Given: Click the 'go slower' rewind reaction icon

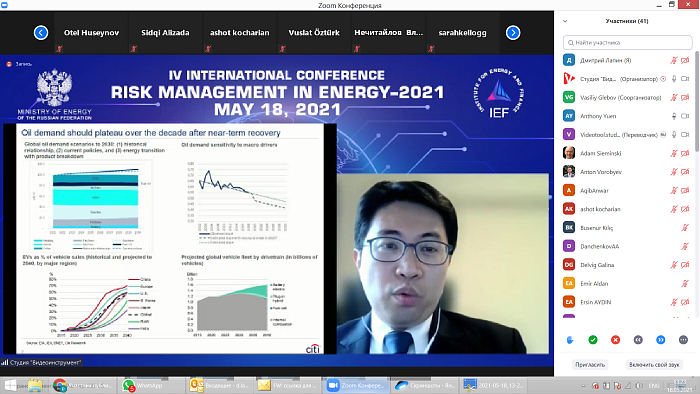Looking at the screenshot, I should pyautogui.click(x=638, y=340).
